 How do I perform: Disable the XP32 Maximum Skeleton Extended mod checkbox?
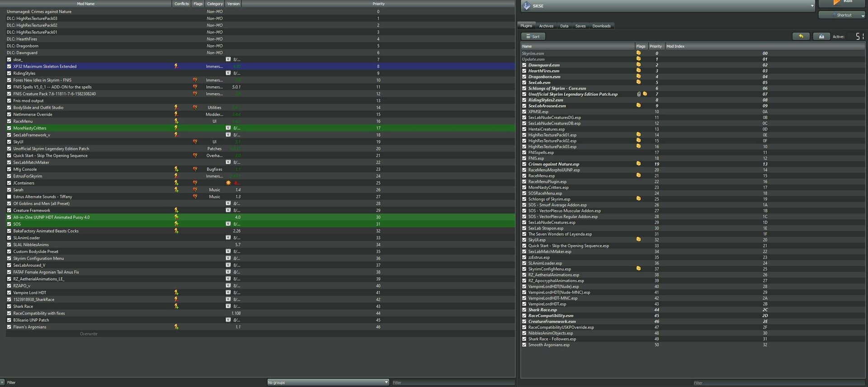click(9, 66)
